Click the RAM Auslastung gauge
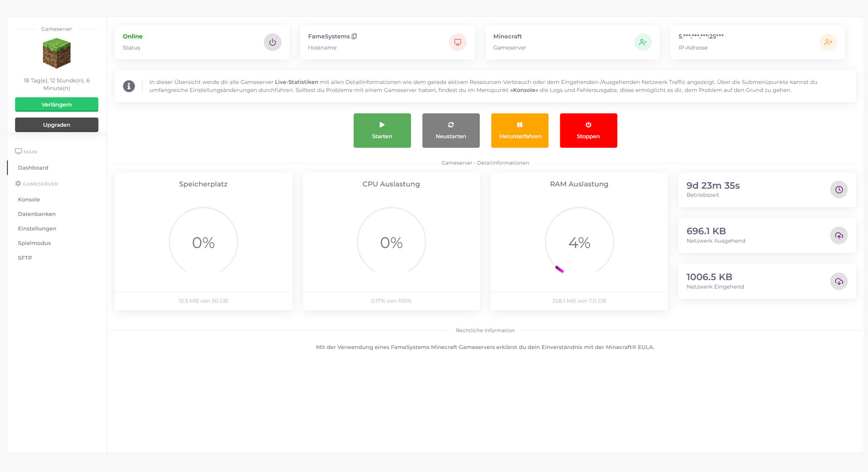 (579, 242)
